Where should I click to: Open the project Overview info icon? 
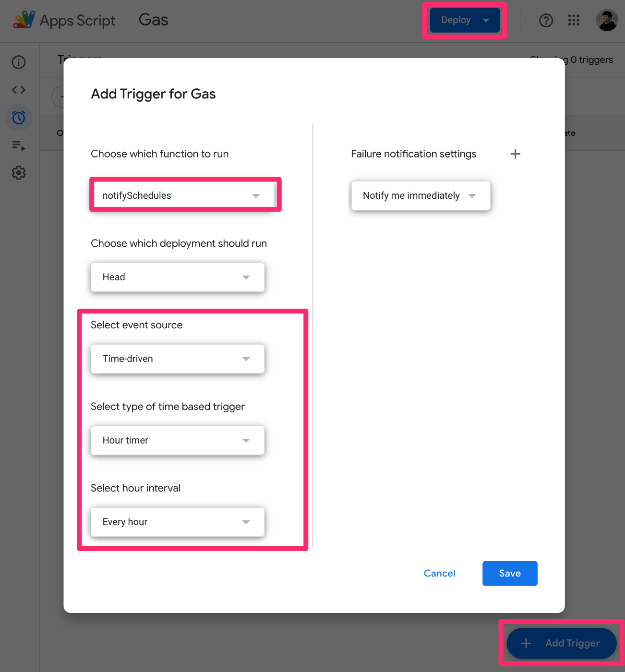click(x=18, y=61)
